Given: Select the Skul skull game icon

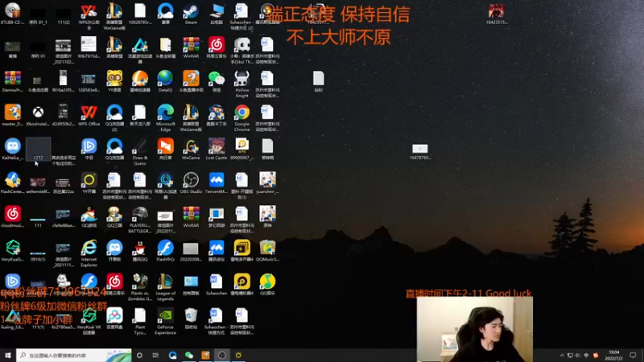Looking at the screenshot, I should coord(242,48).
